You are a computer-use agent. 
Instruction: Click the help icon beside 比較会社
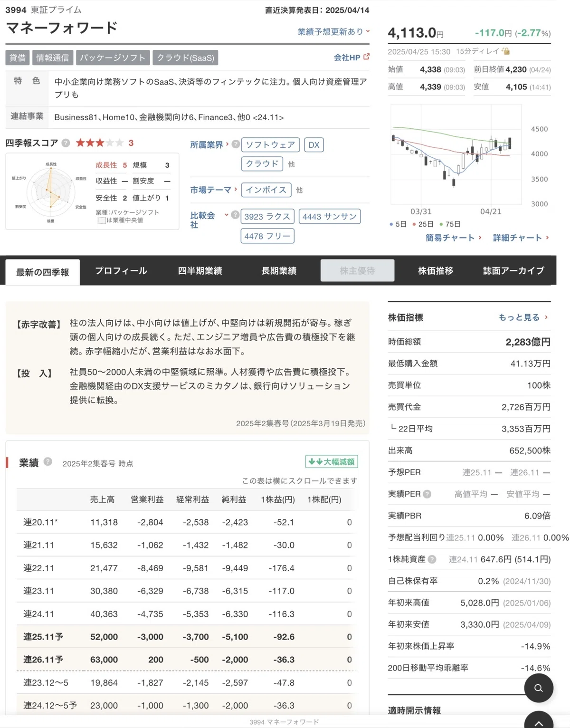tap(235, 215)
